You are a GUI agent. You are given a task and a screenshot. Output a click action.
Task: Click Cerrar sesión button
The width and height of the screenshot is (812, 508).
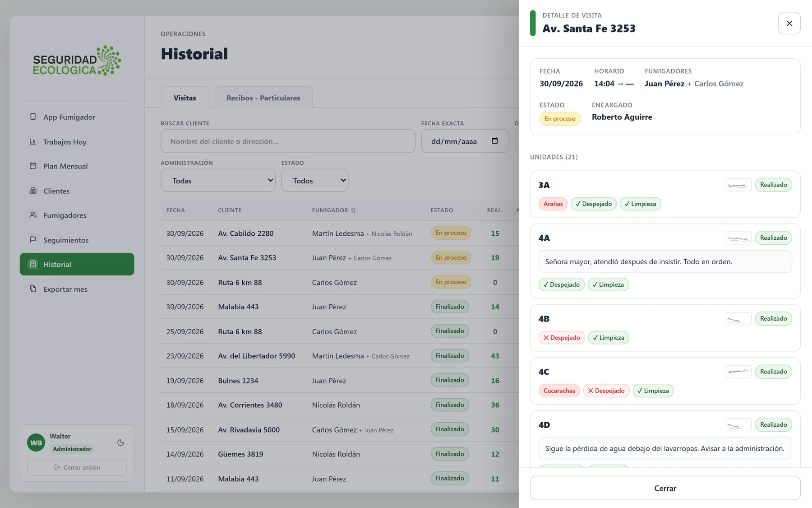(x=77, y=467)
